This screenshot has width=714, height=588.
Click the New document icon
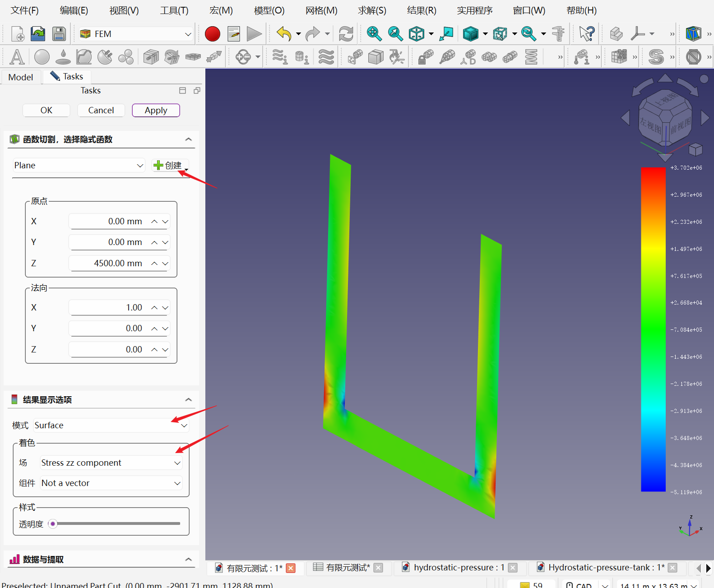tap(17, 34)
